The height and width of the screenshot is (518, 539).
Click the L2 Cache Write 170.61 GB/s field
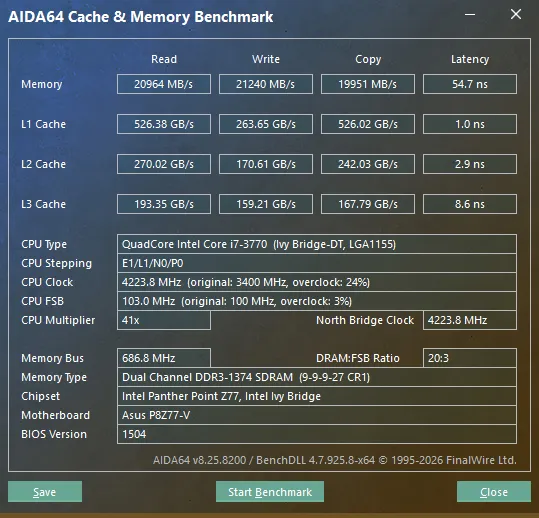click(x=266, y=164)
